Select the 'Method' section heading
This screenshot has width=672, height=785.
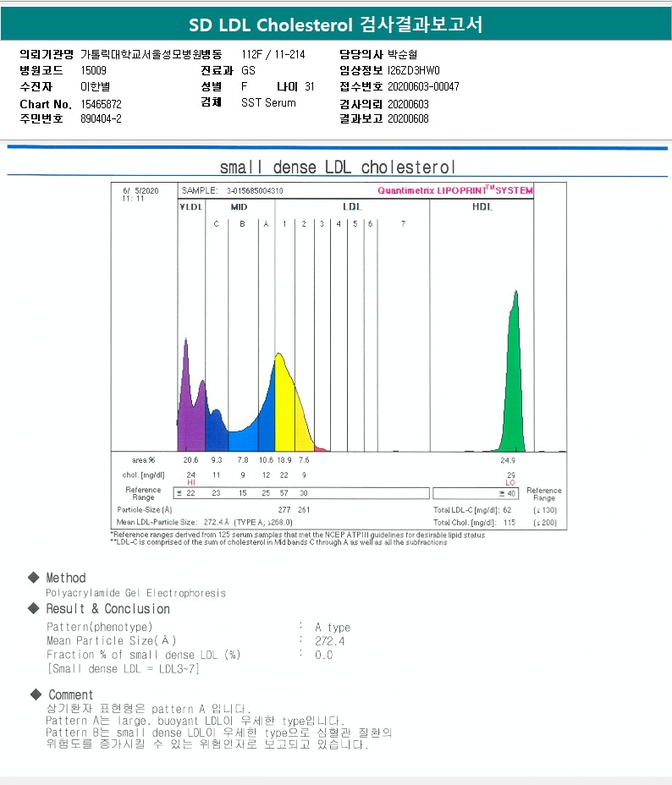click(x=66, y=578)
